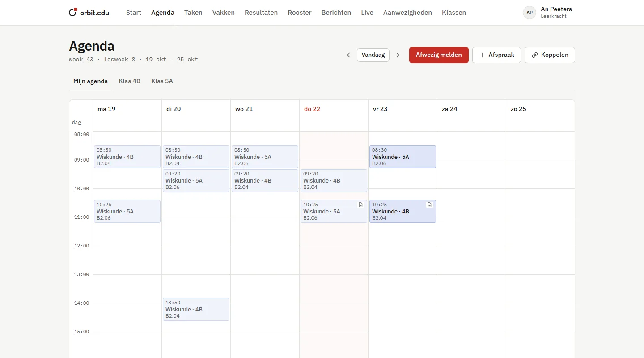The width and height of the screenshot is (644, 358).
Task: Open the Live page
Action: [367, 13]
